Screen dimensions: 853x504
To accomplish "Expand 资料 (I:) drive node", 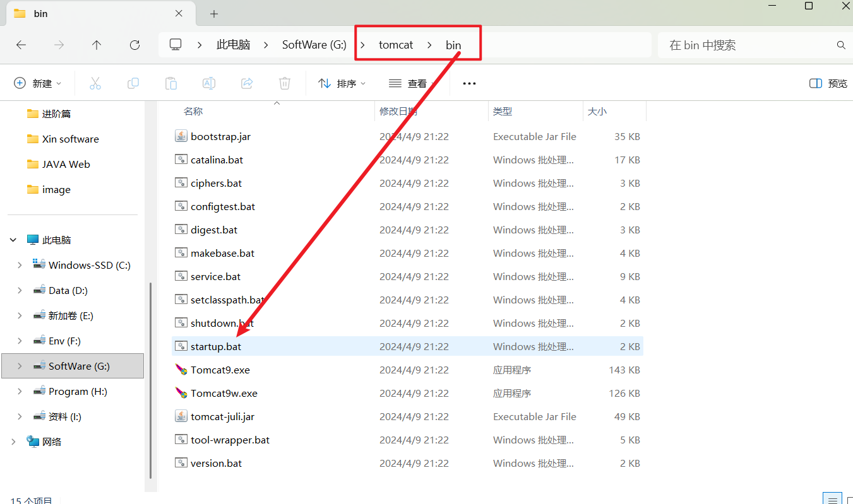I will point(20,417).
